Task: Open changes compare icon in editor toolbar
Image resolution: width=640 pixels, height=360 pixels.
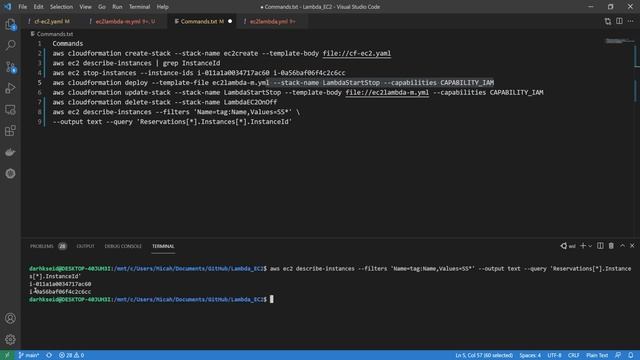Action: click(608, 21)
